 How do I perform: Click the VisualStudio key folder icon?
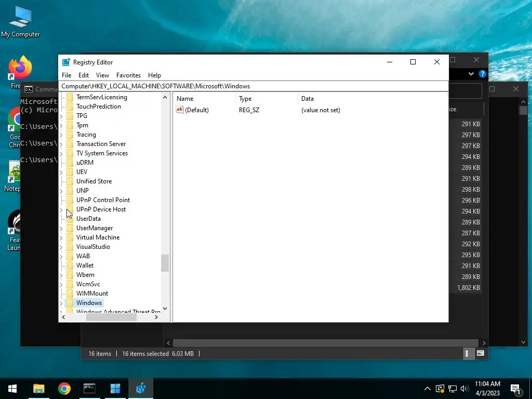tap(70, 247)
